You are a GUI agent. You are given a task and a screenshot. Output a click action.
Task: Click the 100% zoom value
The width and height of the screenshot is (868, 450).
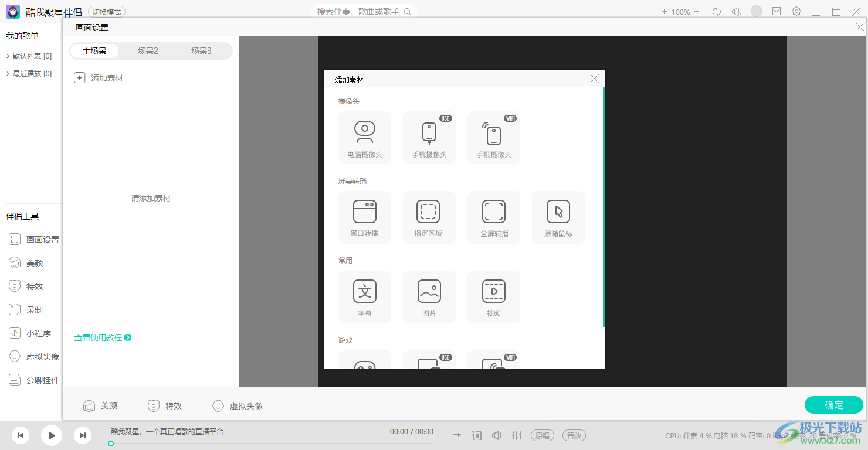pos(681,12)
